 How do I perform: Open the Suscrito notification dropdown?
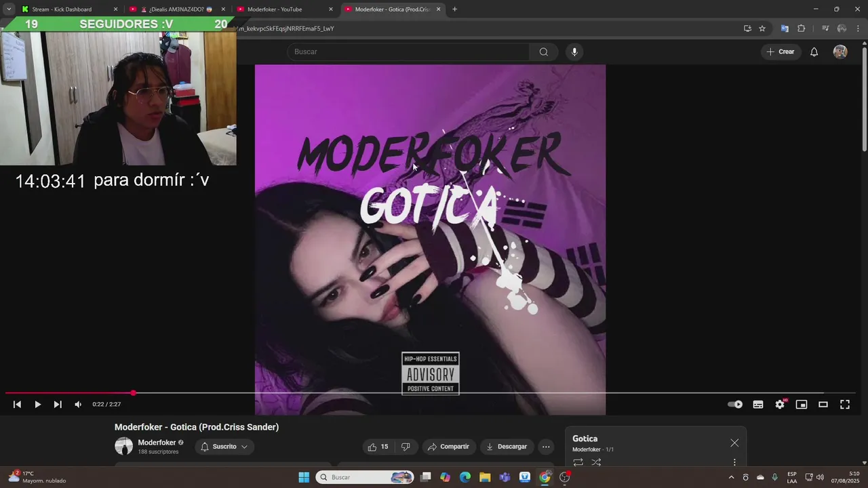(224, 447)
